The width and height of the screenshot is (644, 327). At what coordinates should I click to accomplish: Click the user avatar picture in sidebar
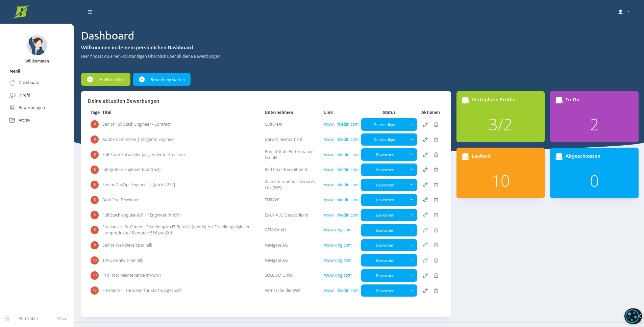[x=37, y=45]
